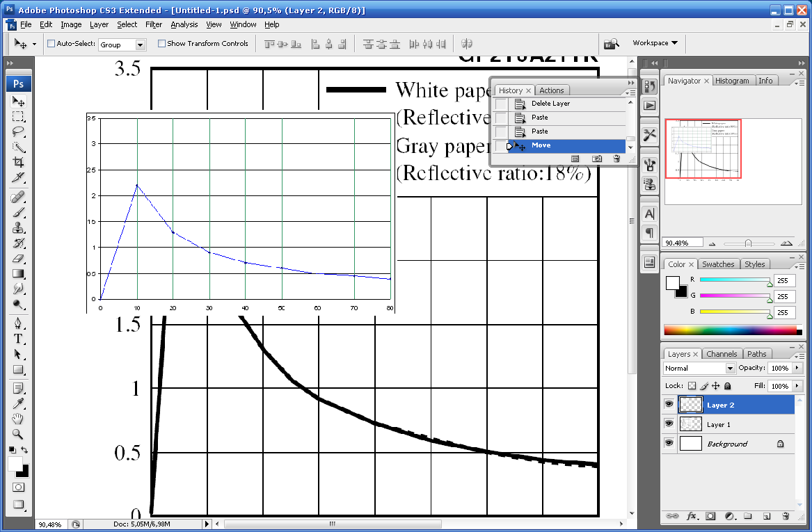Screen dimensions: 812x532
Task: Pick the Lasso tool
Action: (x=19, y=131)
